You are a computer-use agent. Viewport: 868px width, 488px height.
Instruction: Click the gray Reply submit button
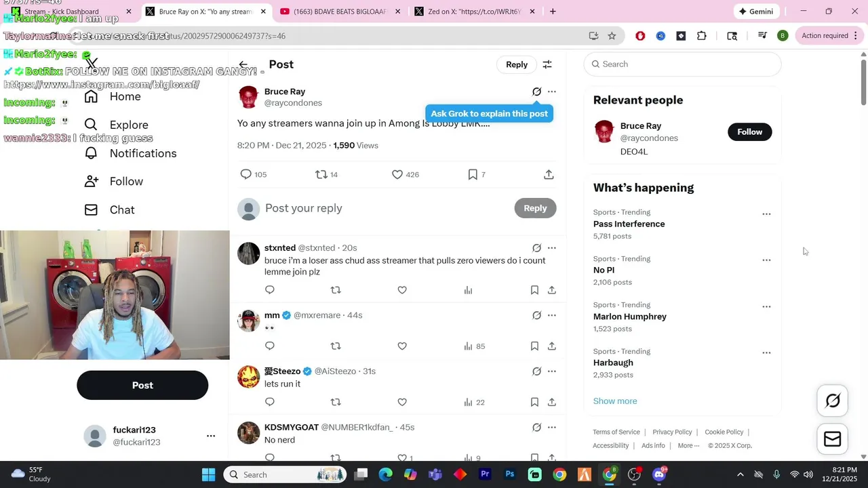click(x=535, y=208)
